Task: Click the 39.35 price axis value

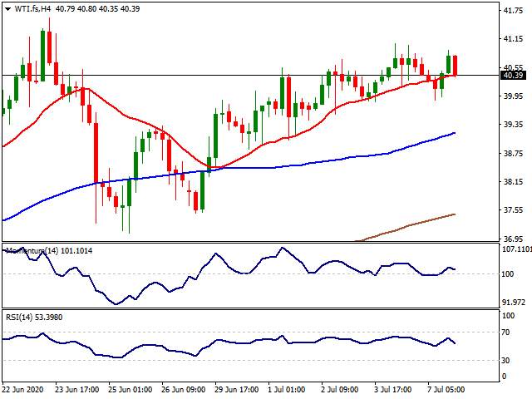Action: (x=513, y=125)
